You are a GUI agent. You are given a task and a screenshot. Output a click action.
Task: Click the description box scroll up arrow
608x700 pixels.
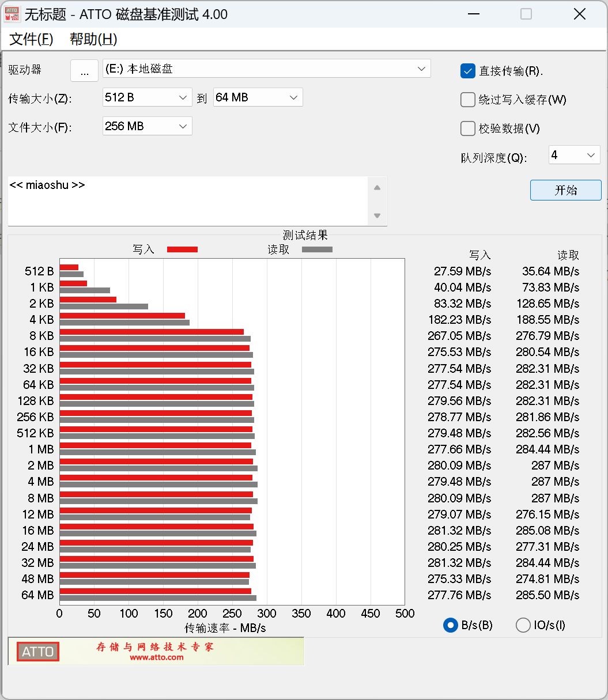tap(377, 187)
